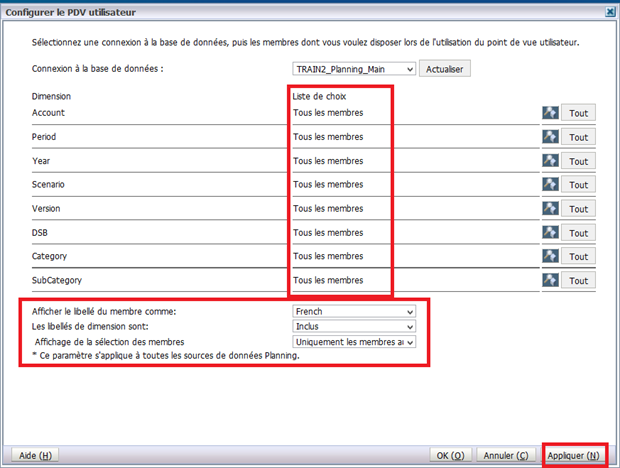Open help with the Aide button
Screen dimensions: 620x468
(36, 455)
